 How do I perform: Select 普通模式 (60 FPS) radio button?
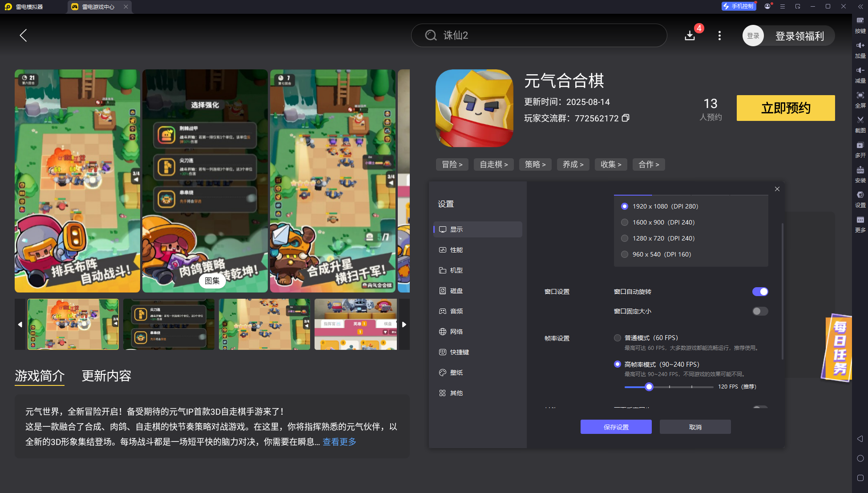coord(618,338)
